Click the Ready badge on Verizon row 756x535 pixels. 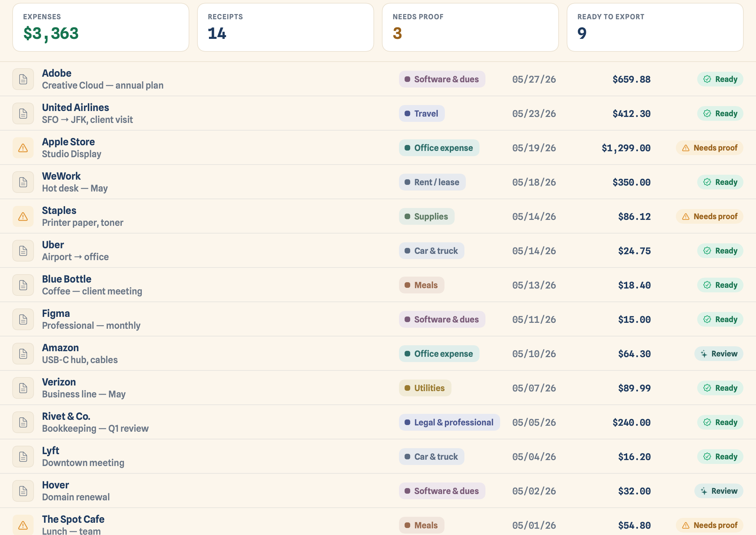pyautogui.click(x=720, y=388)
